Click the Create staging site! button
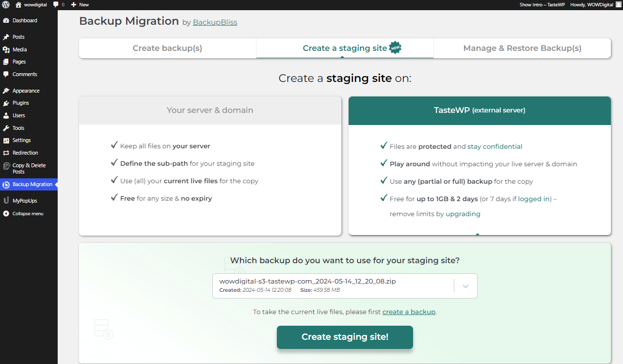Viewport: 623px width, 364px height. pyautogui.click(x=344, y=337)
